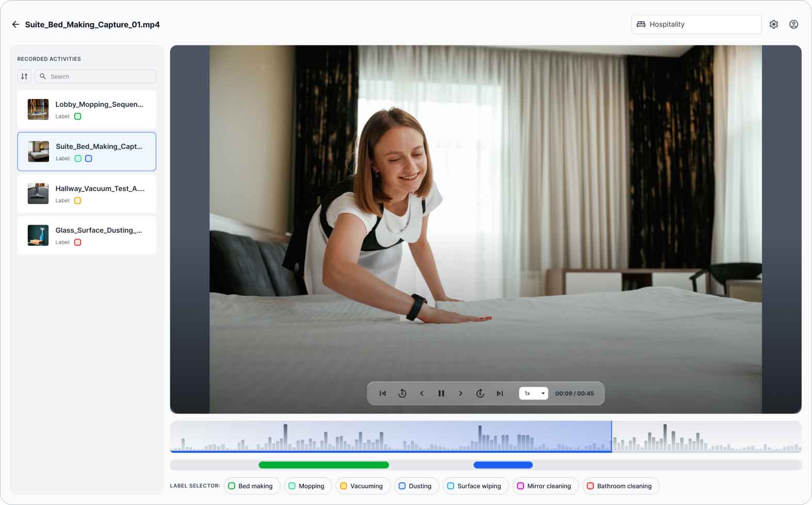Click the Glass surface dusting thumbnail
812x505 pixels.
(38, 235)
